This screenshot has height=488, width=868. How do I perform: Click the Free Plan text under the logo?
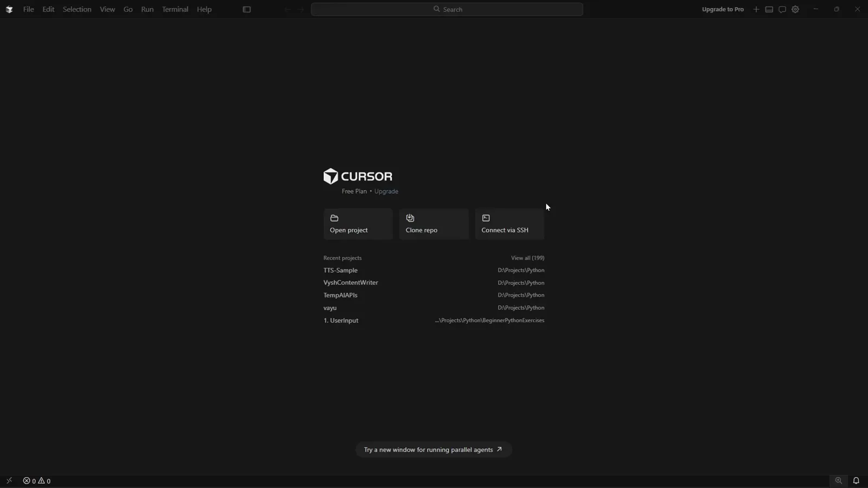coord(354,191)
